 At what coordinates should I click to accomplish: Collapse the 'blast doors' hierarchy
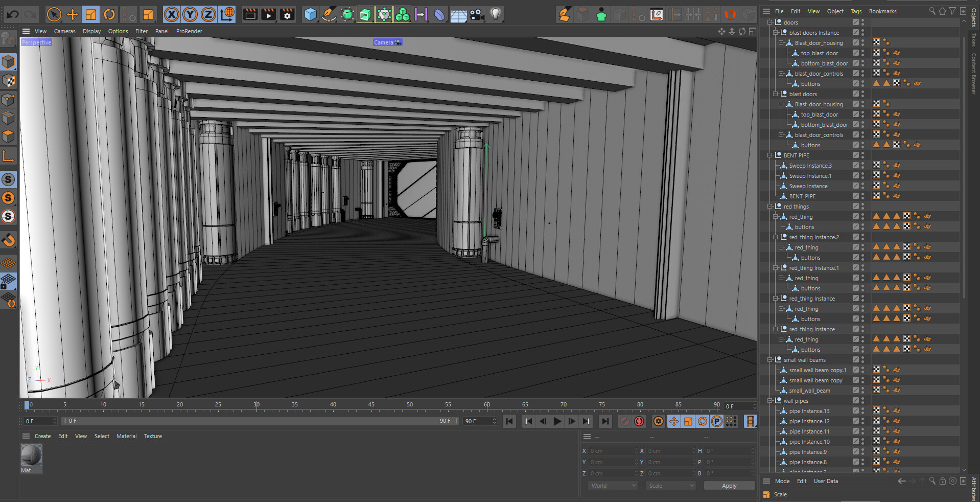click(x=776, y=94)
